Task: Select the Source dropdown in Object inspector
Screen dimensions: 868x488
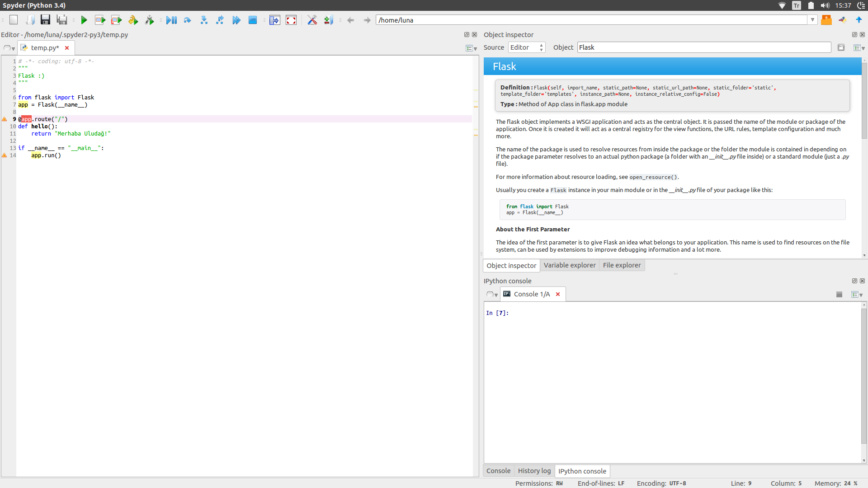Action: pos(527,47)
